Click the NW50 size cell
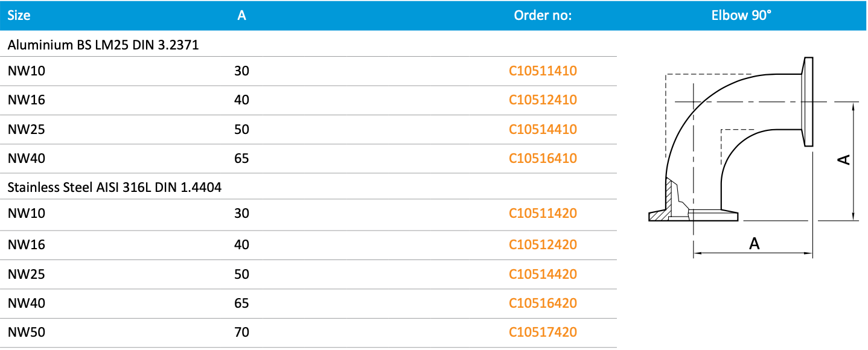This screenshot has height=350, width=868. (x=27, y=332)
